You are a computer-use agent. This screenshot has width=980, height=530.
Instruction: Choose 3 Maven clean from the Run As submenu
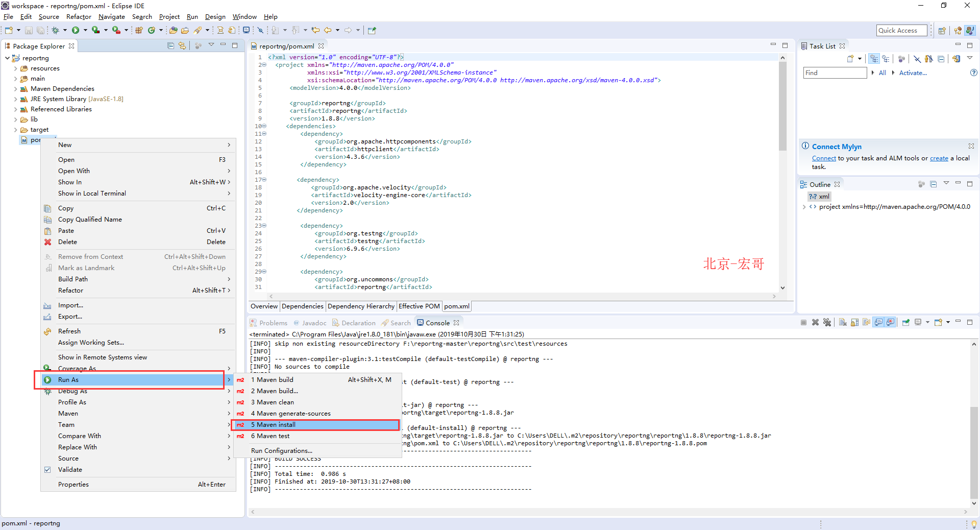[317, 402]
